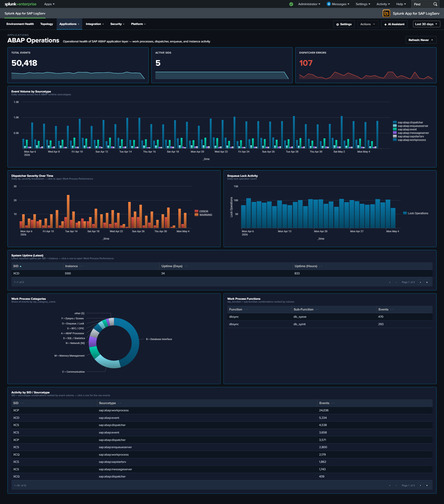This screenshot has height=504, width=444.
Task: Sort Work Process Functions by Events
Action: pyautogui.click(x=385, y=310)
